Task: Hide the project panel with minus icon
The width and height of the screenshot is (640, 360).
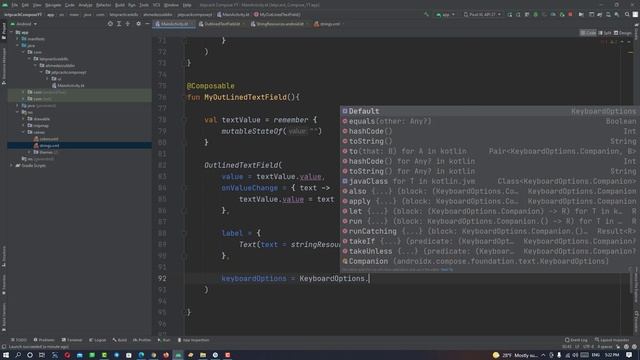Action: (x=147, y=24)
